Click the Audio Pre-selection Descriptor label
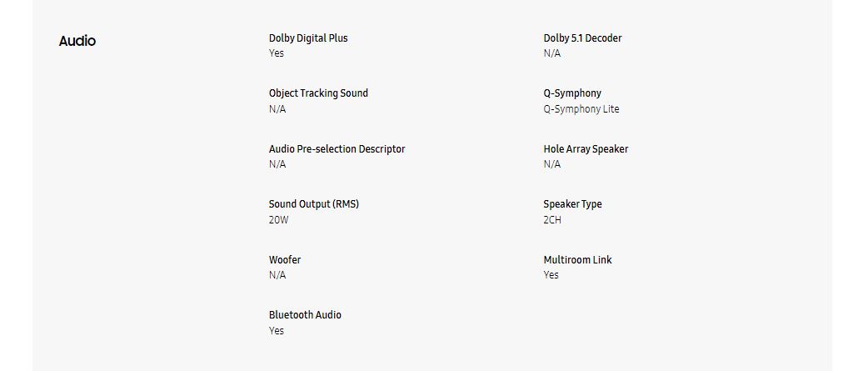 337,149
